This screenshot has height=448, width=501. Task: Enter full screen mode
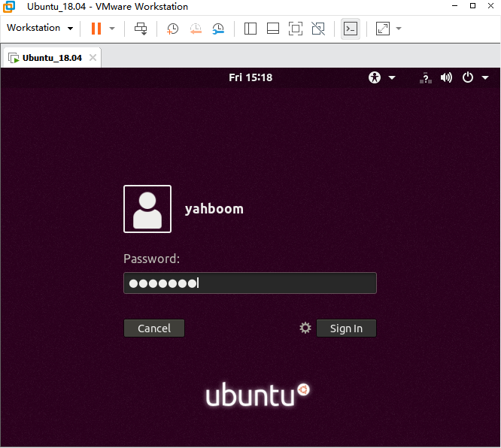click(296, 29)
